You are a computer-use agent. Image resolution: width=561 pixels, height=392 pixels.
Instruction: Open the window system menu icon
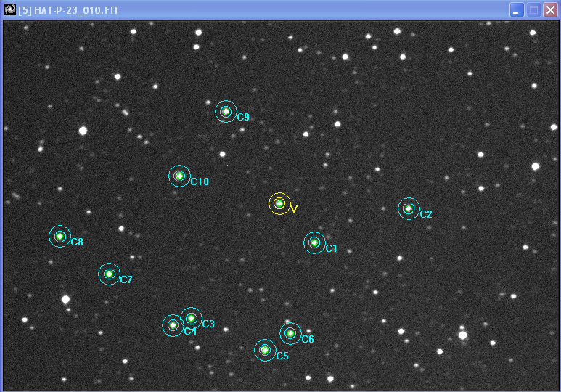9,9
